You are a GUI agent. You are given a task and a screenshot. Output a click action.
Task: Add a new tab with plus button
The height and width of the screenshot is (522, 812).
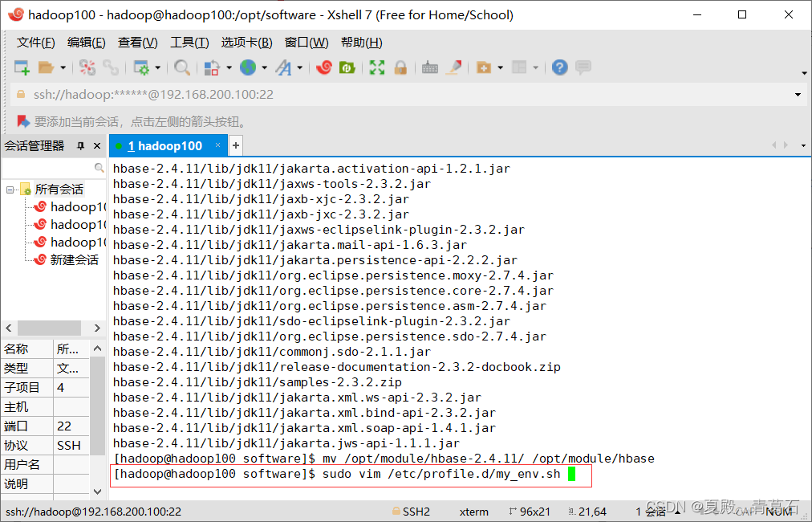(236, 145)
